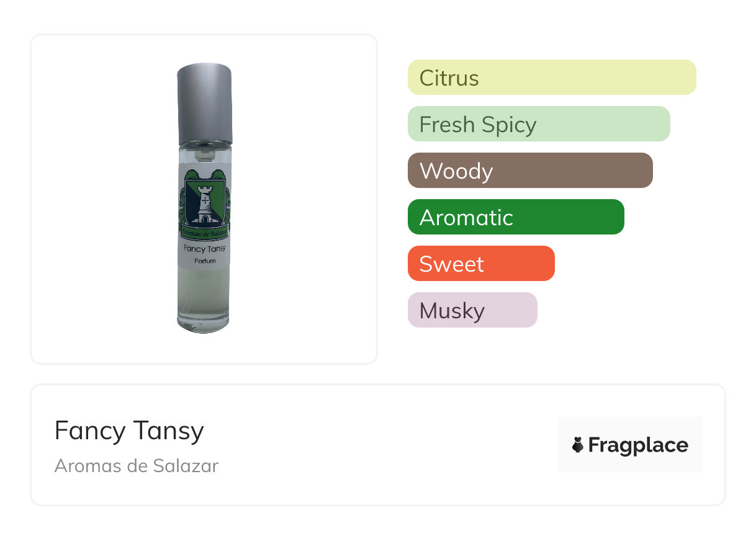Click the Fragplace wordmark text

pos(637,445)
